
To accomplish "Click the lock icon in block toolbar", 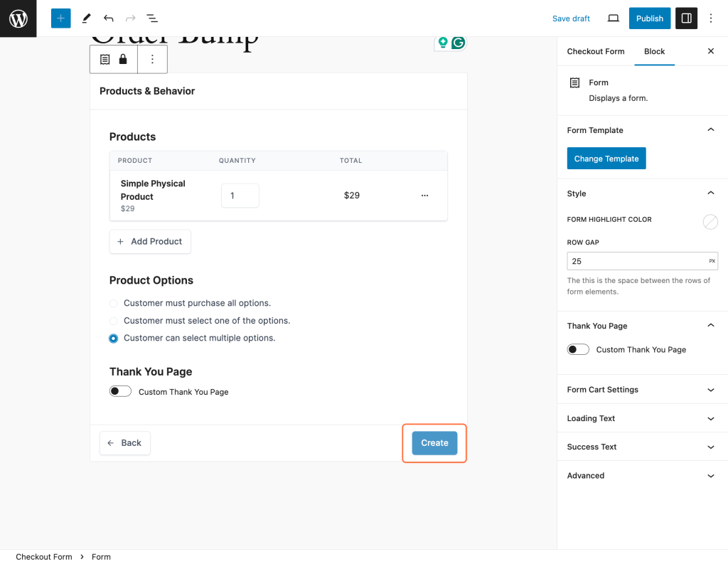I will point(123,60).
